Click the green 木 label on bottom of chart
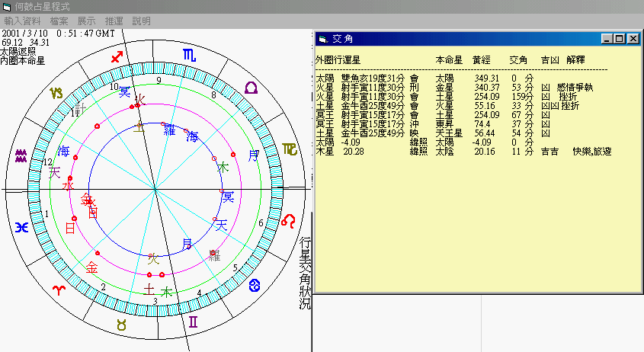The height and width of the screenshot is (352, 644). point(166,292)
